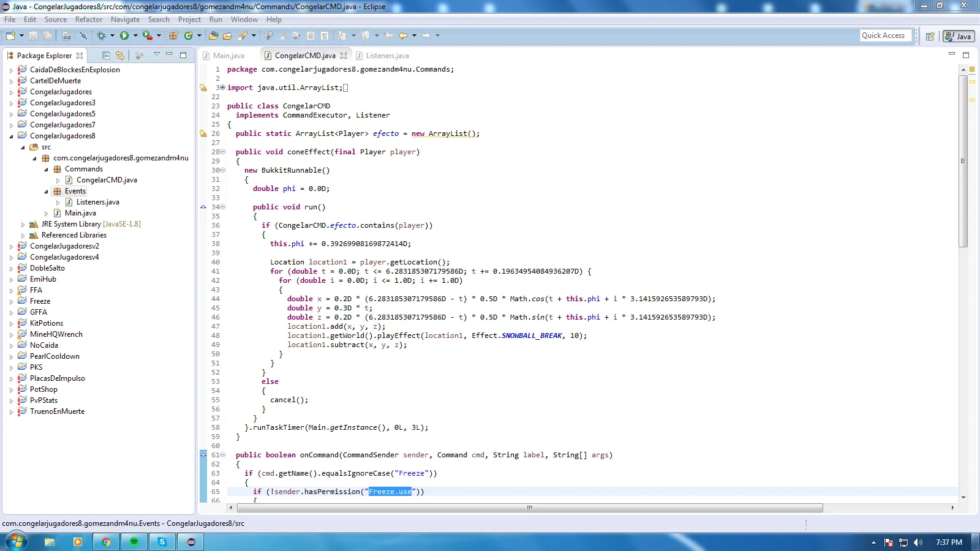980x551 pixels.
Task: Open Chrome from the Windows taskbar
Action: click(106, 542)
